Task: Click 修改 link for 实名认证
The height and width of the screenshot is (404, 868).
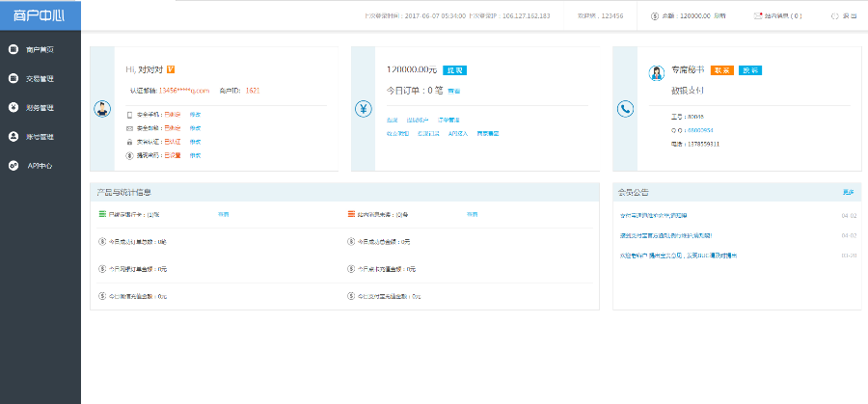Action: pyautogui.click(x=195, y=143)
